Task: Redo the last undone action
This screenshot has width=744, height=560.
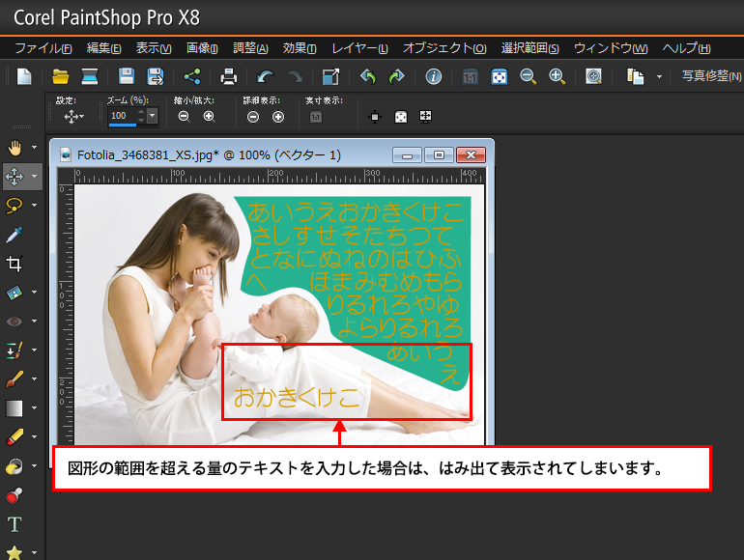Action: (x=295, y=76)
